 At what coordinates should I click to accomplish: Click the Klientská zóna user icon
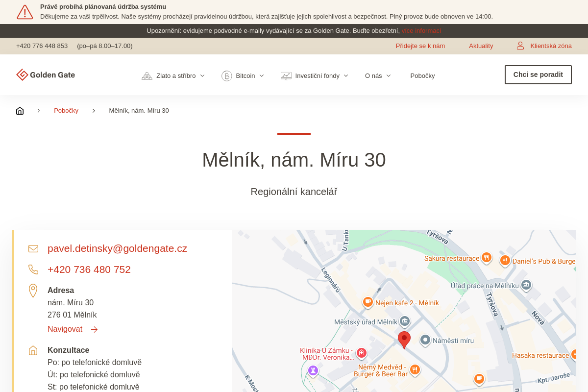520,46
